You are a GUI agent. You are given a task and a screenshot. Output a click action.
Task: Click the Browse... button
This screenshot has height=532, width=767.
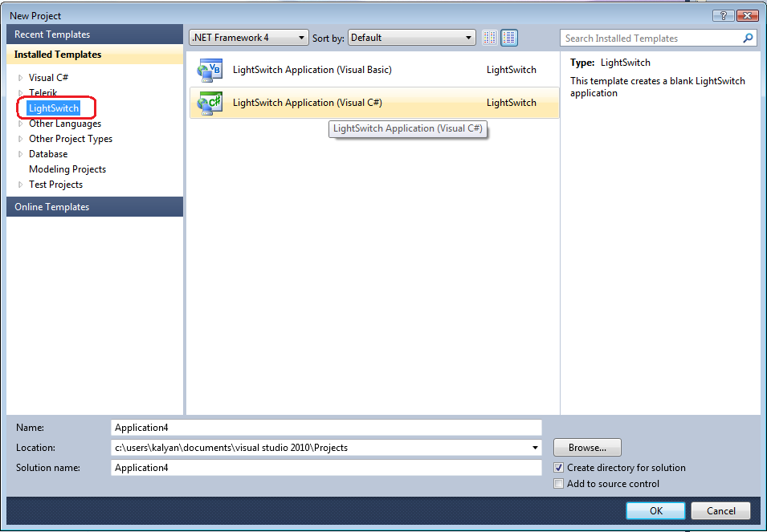click(x=587, y=448)
